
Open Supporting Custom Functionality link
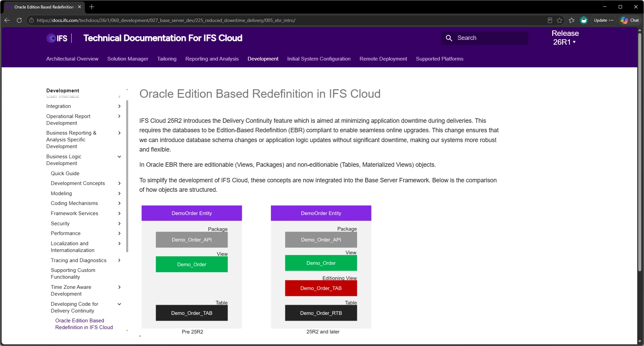[x=73, y=274]
